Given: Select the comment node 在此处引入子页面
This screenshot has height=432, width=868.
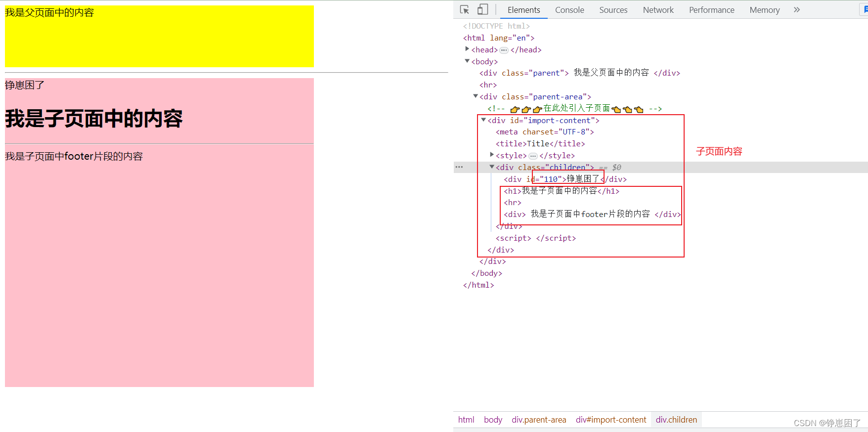Looking at the screenshot, I should (x=575, y=109).
